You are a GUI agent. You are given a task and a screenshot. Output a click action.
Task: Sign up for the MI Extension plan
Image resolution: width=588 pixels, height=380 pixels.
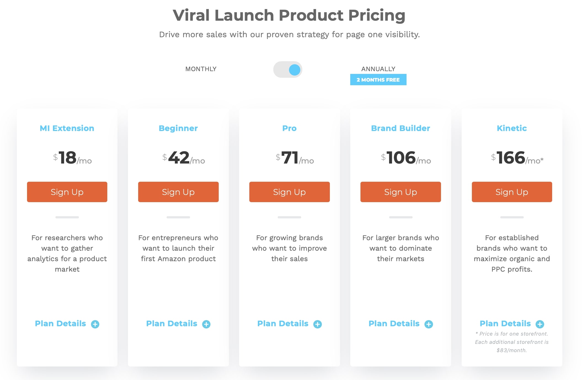point(67,192)
